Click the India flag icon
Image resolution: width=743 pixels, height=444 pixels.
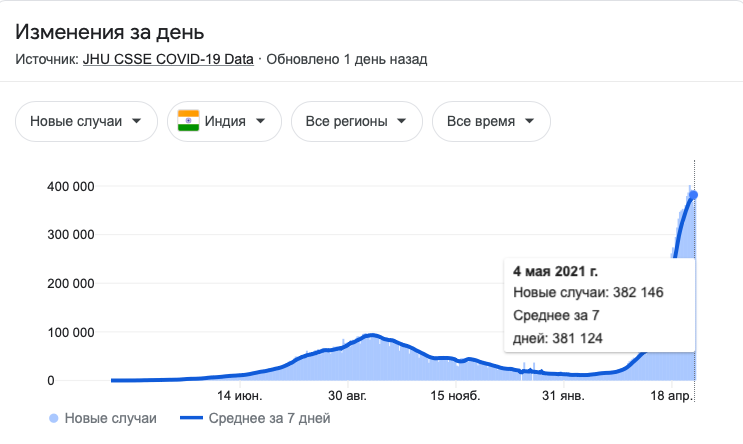188,122
